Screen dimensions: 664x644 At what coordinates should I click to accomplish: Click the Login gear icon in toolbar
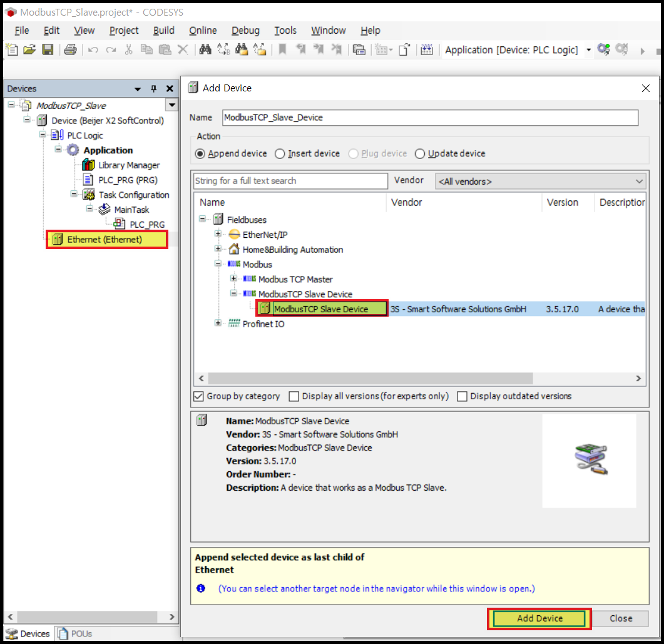[603, 49]
